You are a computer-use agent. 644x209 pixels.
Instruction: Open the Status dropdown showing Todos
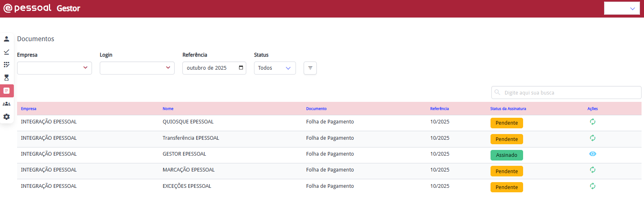pyautogui.click(x=275, y=68)
